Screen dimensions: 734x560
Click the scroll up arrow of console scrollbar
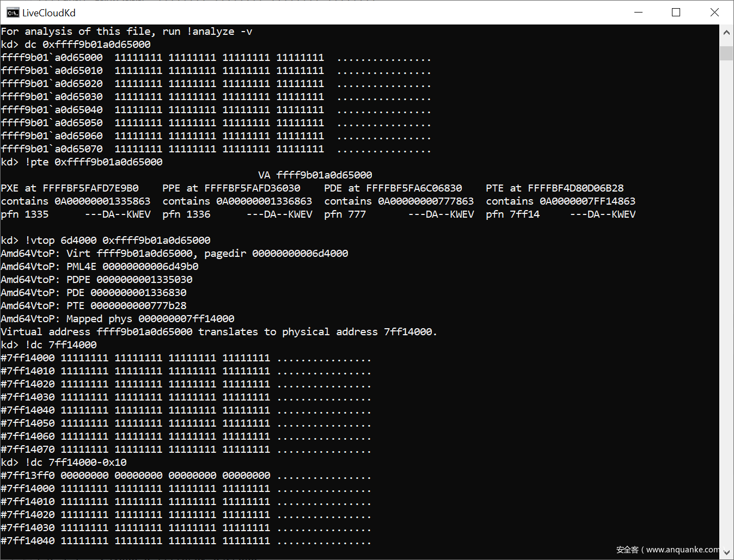pyautogui.click(x=726, y=33)
